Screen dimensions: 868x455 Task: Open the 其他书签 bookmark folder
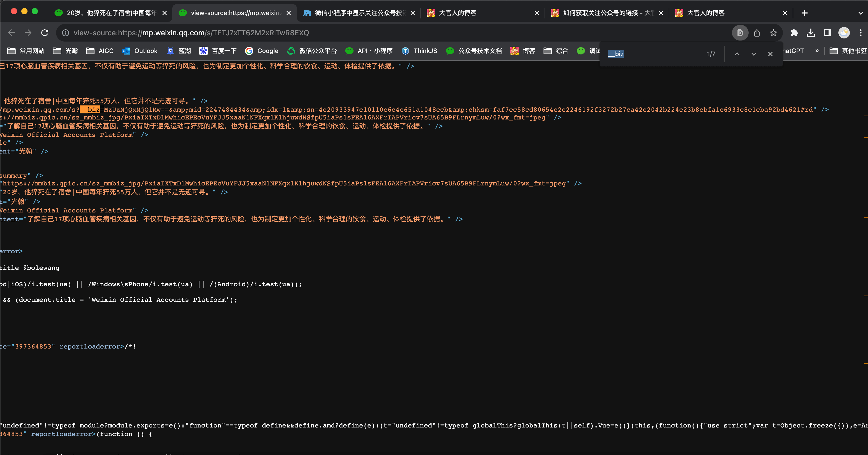click(848, 51)
